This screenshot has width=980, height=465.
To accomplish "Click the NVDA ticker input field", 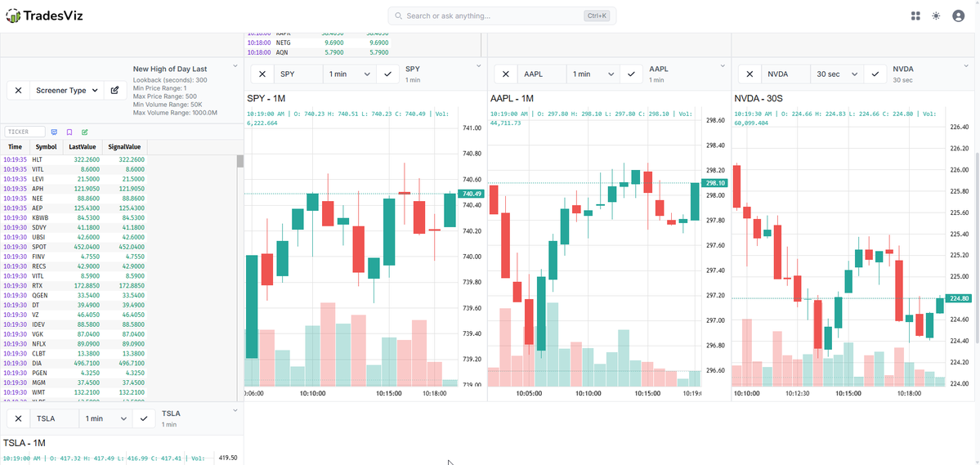I will (x=785, y=74).
